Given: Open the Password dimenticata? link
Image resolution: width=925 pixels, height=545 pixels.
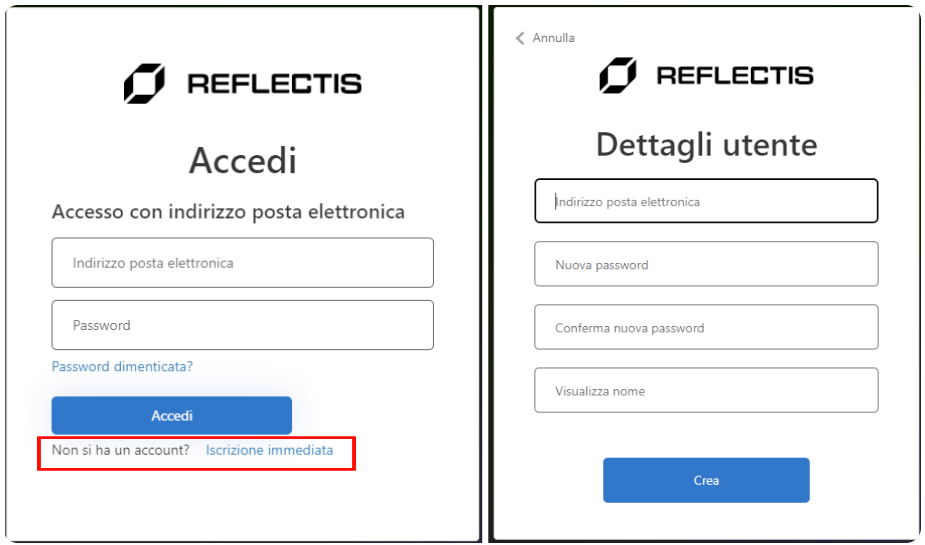Looking at the screenshot, I should (x=122, y=367).
